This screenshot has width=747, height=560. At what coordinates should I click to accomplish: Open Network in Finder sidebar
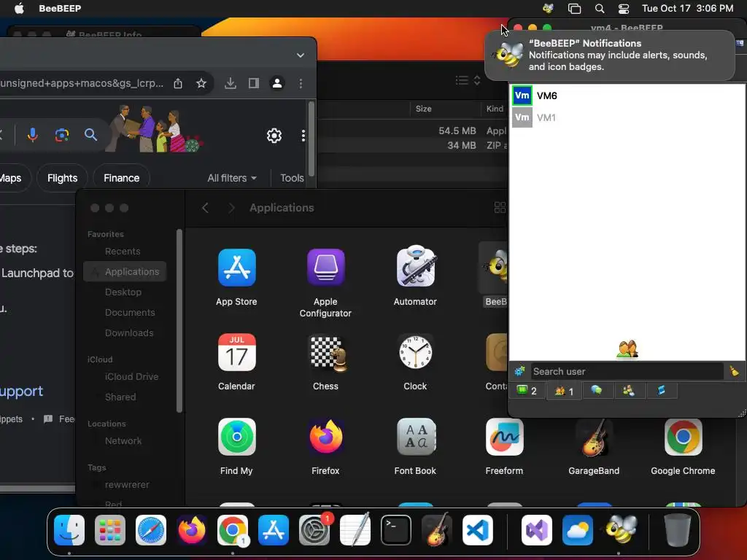click(x=123, y=440)
